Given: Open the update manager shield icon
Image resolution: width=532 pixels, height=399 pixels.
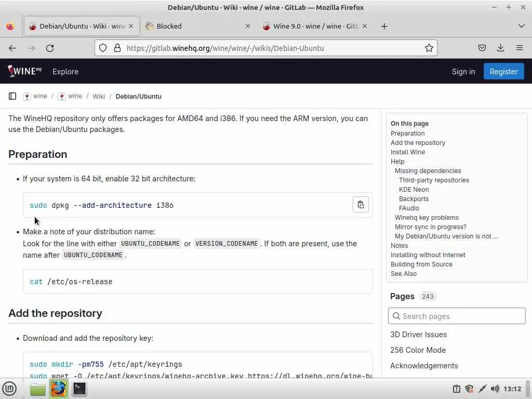Looking at the screenshot, I should pos(469,389).
